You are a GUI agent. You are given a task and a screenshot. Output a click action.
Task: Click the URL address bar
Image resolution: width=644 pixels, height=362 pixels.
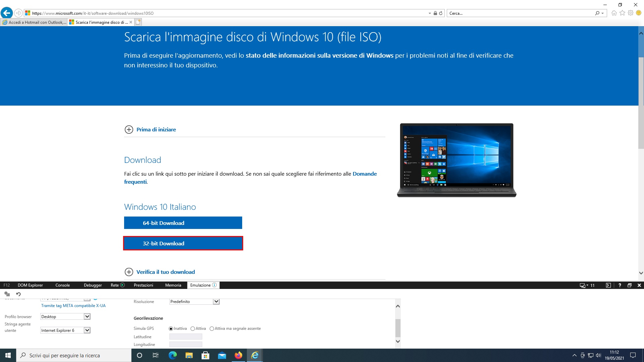(228, 13)
